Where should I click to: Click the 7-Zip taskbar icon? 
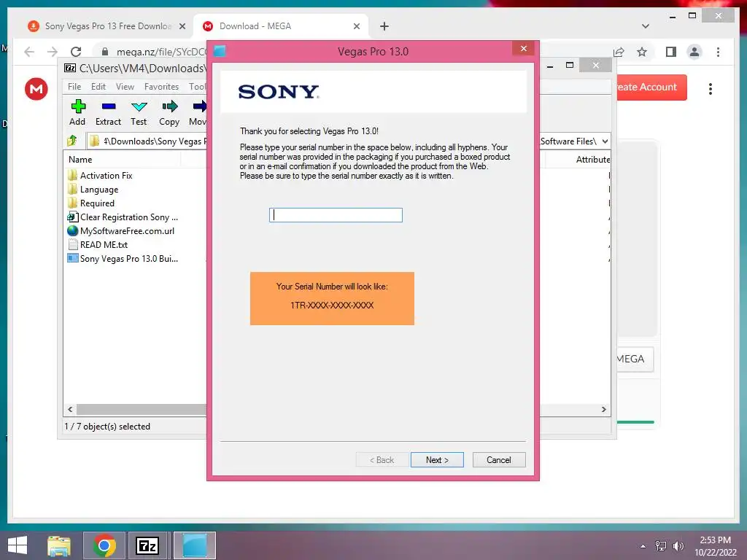(x=147, y=545)
